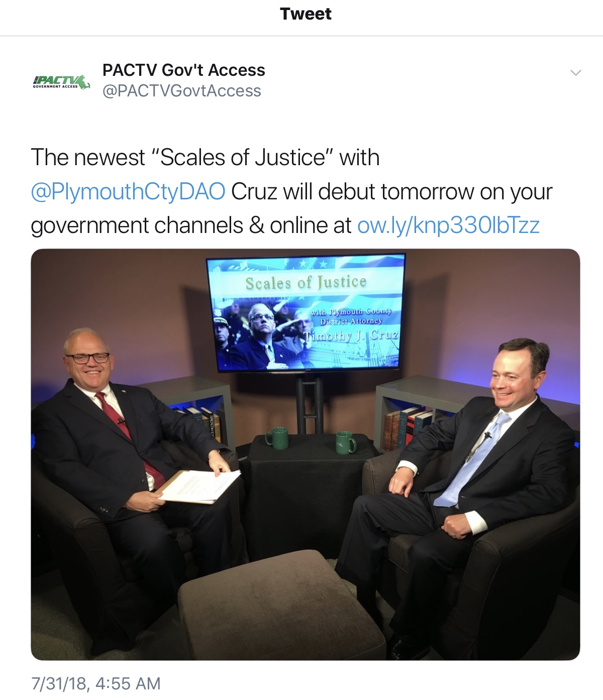Tap "Timothy J. Cruz" caption on the TV
This screenshot has height=700, width=603.
coord(351,335)
